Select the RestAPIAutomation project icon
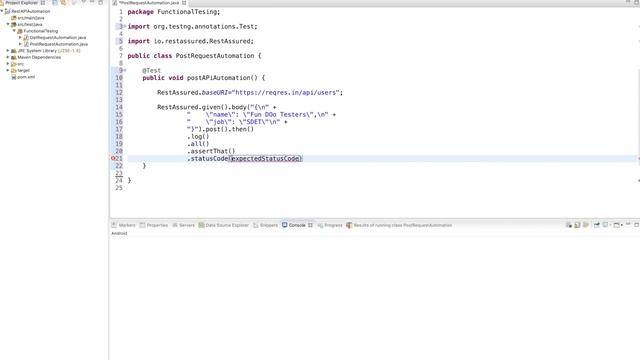This screenshot has width=640, height=360. (7, 11)
